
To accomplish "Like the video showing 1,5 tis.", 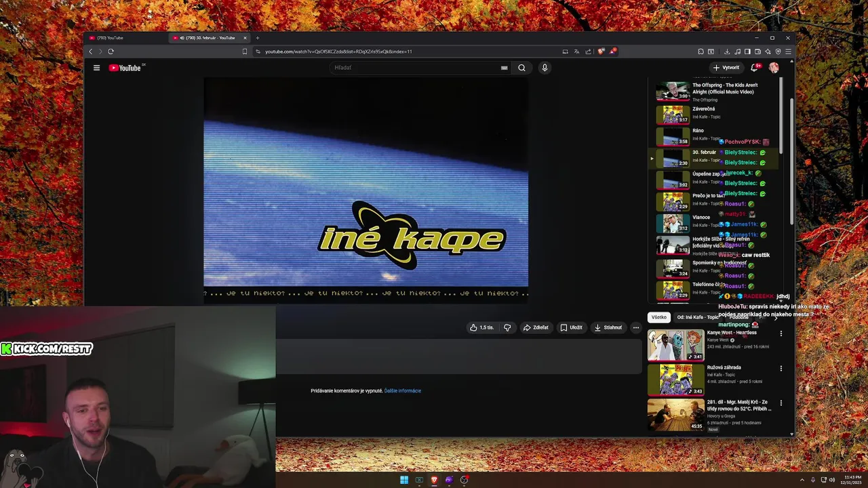I will click(x=482, y=327).
